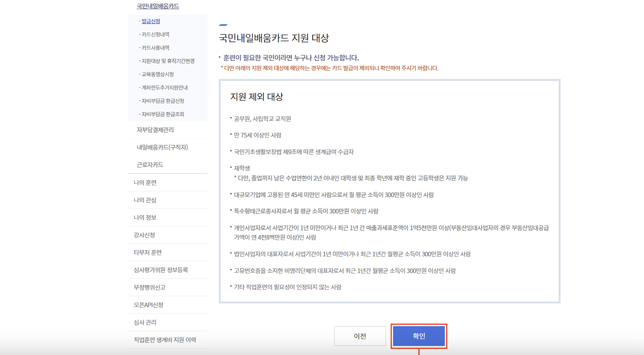Open 오픈API신청 sidebar menu
The height and width of the screenshot is (355, 644).
point(148,305)
